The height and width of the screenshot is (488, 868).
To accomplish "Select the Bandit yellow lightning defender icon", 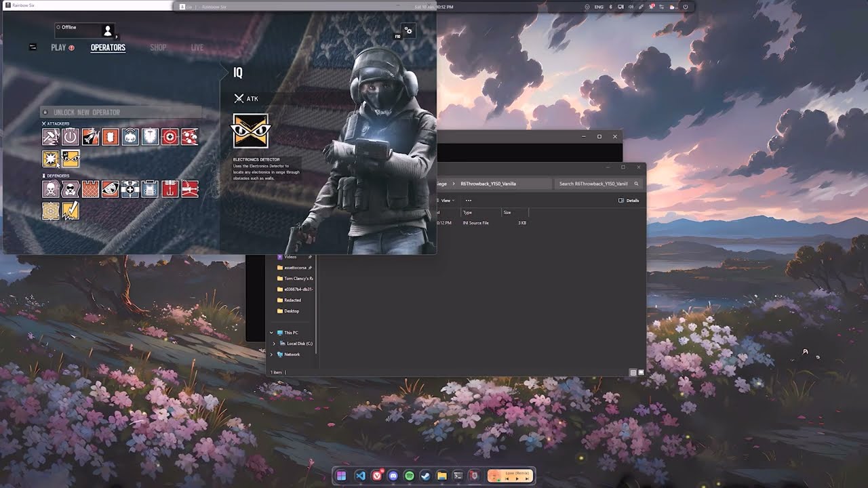I will pyautogui.click(x=71, y=211).
